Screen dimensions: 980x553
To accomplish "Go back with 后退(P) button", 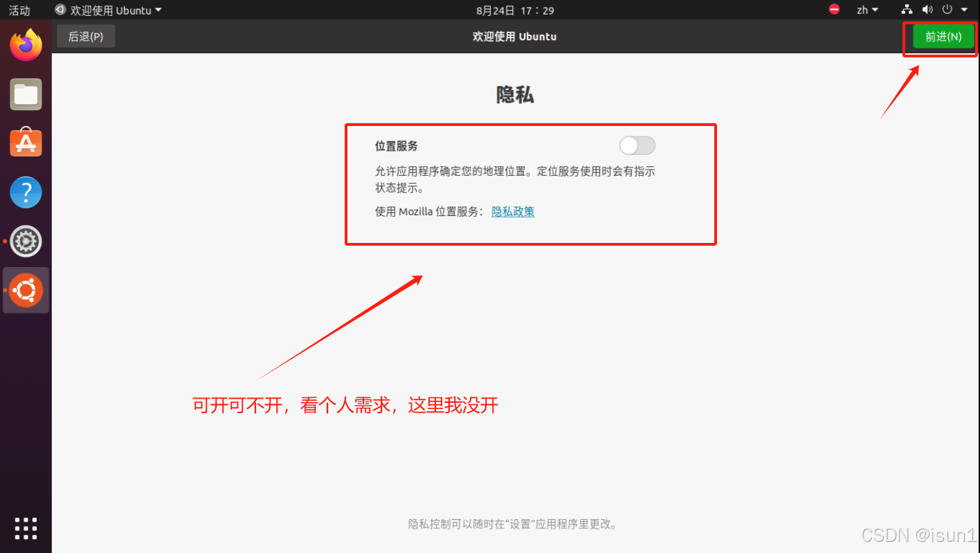I will coord(86,37).
